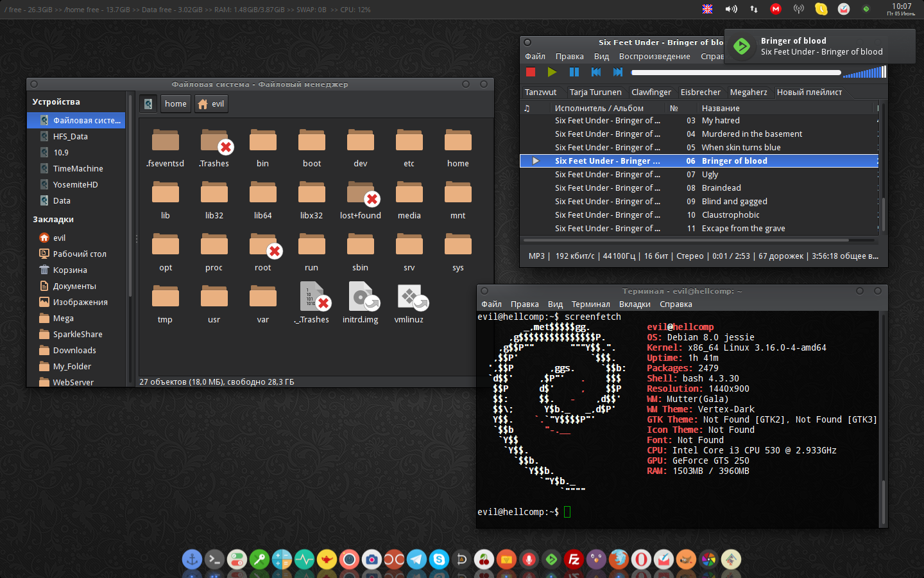The width and height of the screenshot is (924, 578).
Task: Open the player's Правка menu
Action: (570, 57)
